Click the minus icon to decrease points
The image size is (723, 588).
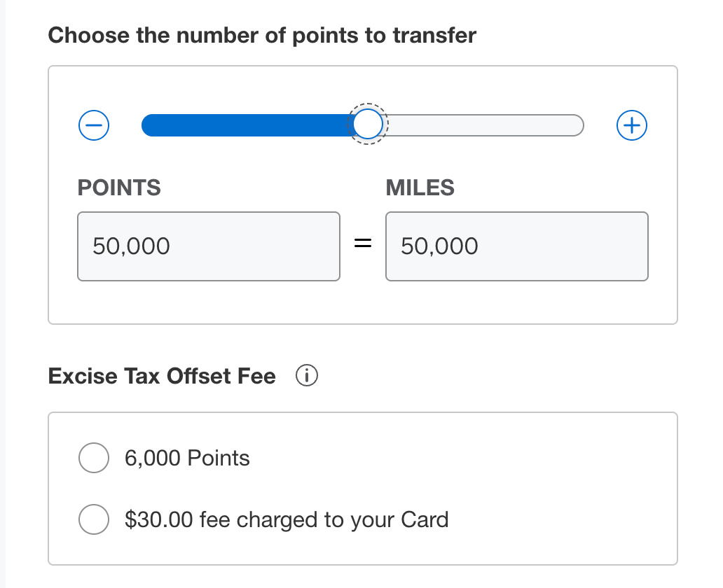click(93, 125)
